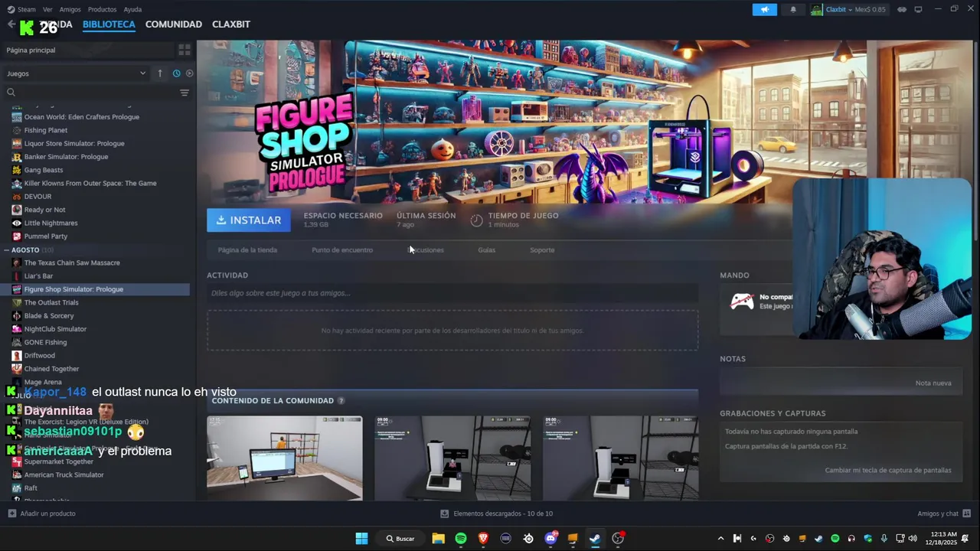Open downloads Elementos descargados status
The height and width of the screenshot is (551, 980).
[x=497, y=514]
